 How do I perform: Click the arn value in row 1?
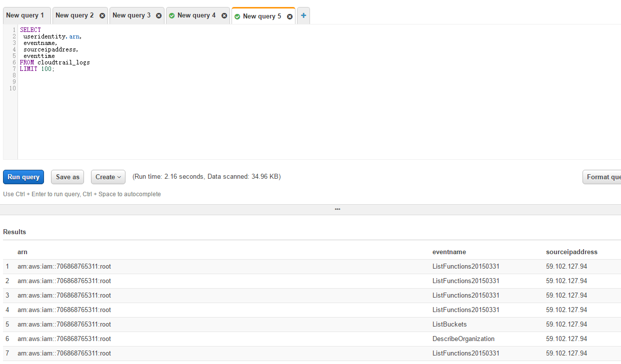pyautogui.click(x=64, y=267)
